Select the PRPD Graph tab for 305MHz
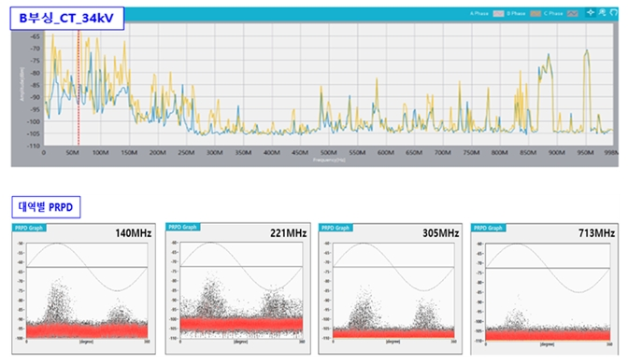Screen dimensions: 628x364 (x=335, y=228)
